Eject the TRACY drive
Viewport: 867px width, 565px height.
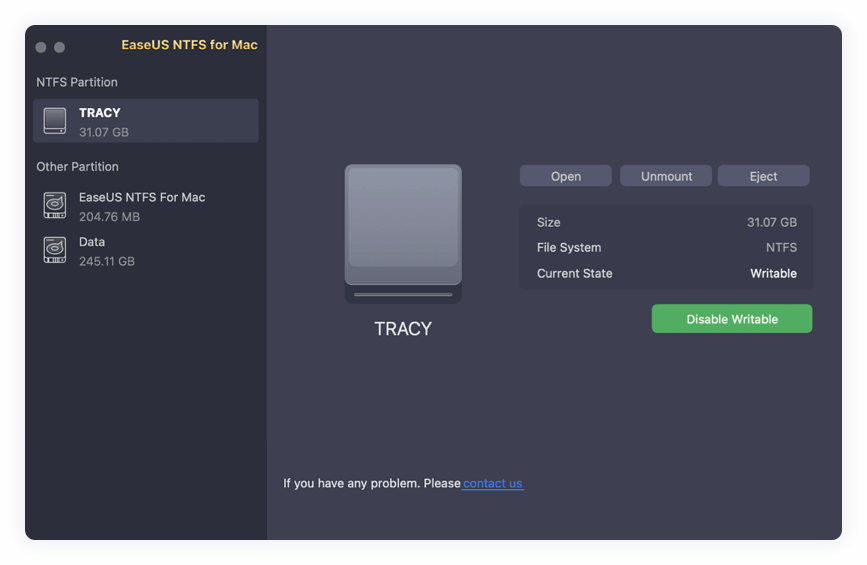click(x=763, y=176)
